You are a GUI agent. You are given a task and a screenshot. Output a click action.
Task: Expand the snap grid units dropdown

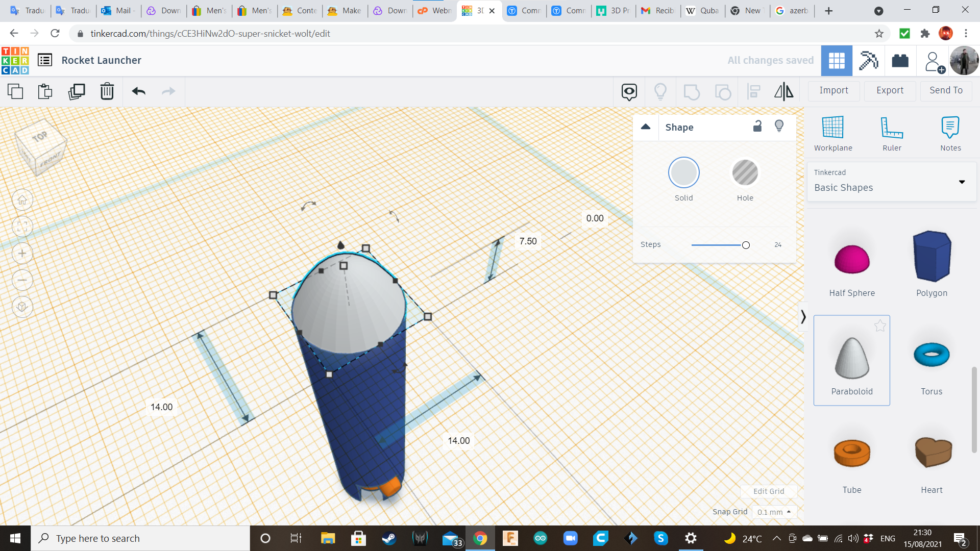pos(774,511)
